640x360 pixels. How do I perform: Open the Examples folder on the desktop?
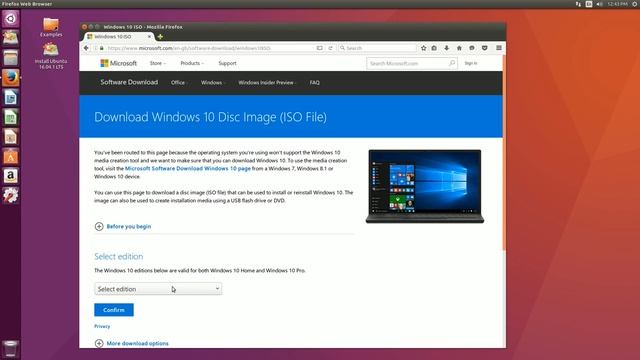point(51,27)
